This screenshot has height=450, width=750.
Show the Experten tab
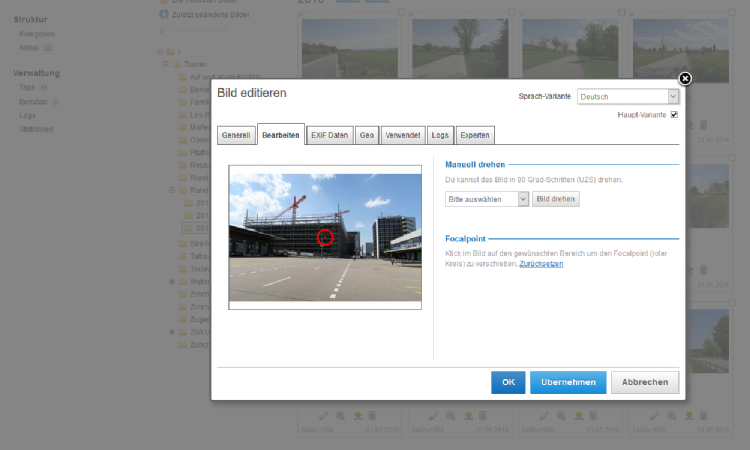click(475, 134)
